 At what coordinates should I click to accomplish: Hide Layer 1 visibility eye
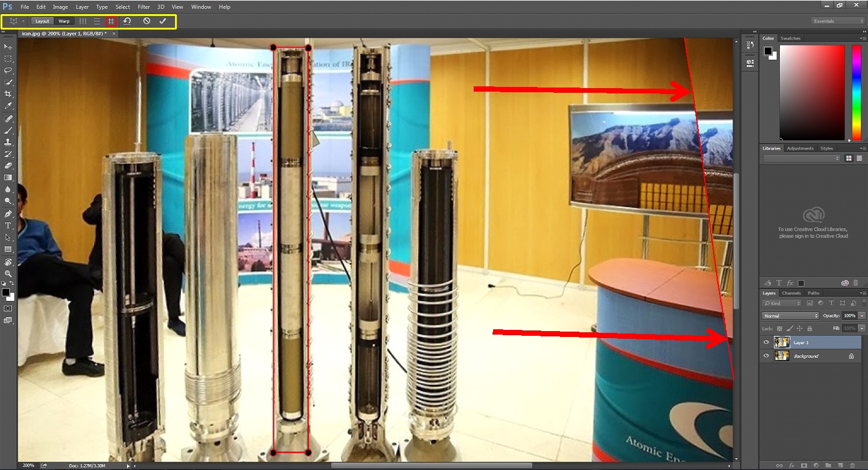766,342
